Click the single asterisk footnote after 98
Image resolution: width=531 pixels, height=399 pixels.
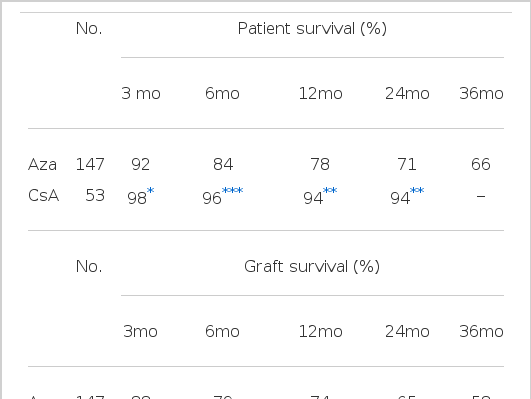150,191
